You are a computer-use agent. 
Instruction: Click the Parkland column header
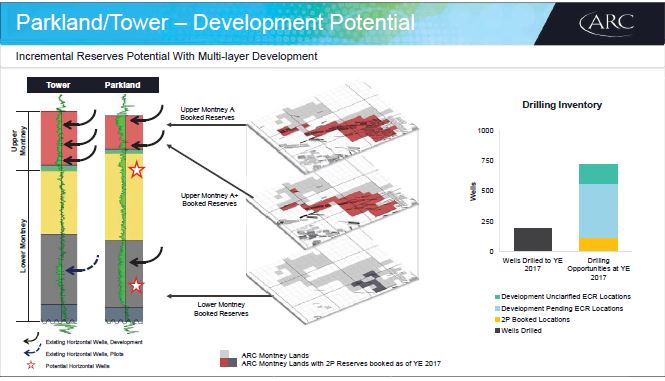(123, 85)
